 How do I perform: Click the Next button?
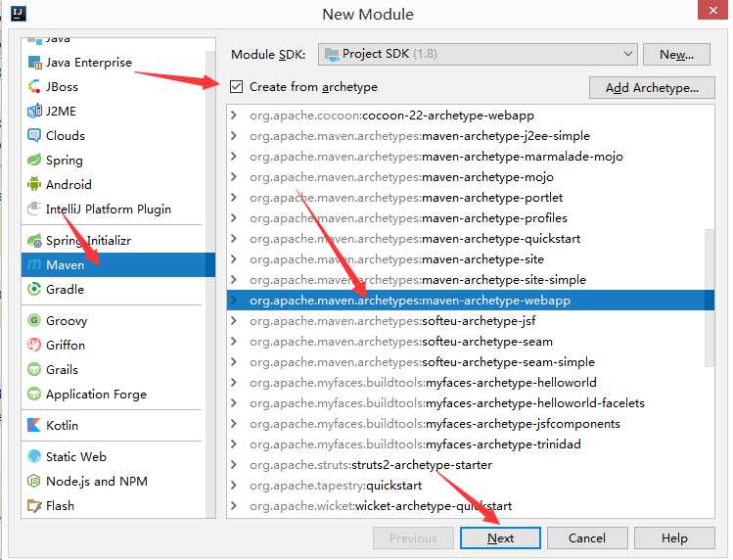[500, 538]
